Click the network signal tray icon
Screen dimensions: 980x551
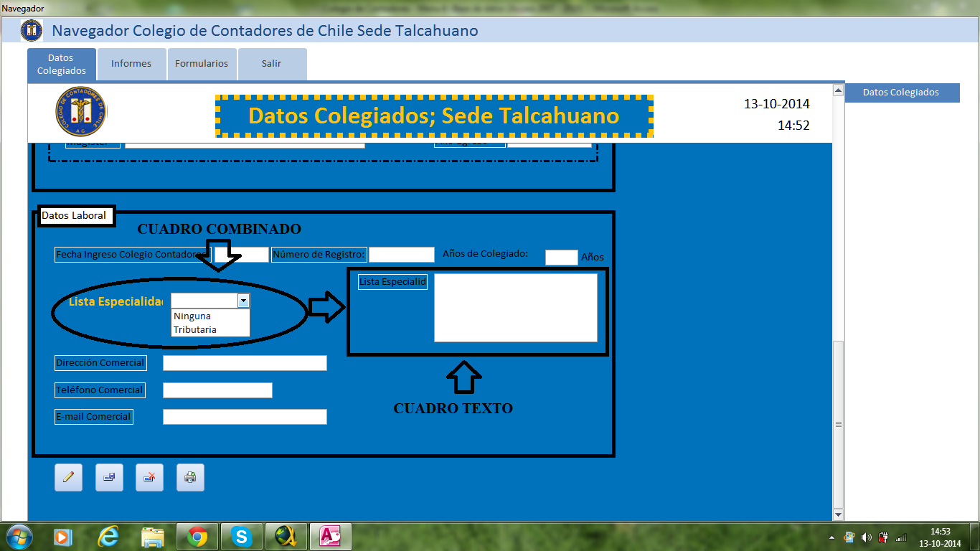tap(901, 537)
